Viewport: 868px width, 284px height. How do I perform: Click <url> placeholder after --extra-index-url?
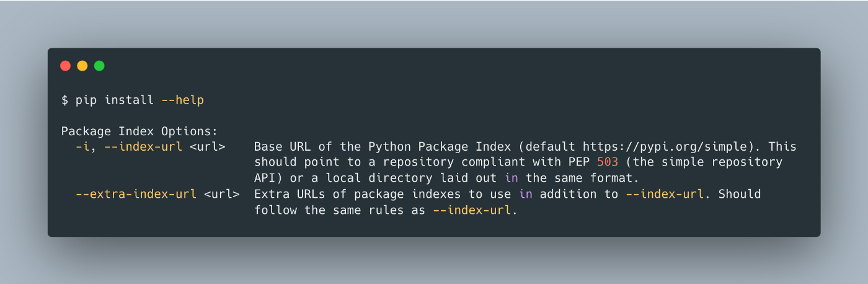[221, 194]
